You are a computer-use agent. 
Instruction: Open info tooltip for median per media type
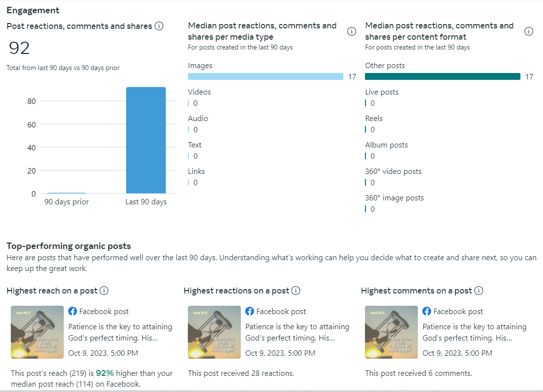(x=351, y=31)
